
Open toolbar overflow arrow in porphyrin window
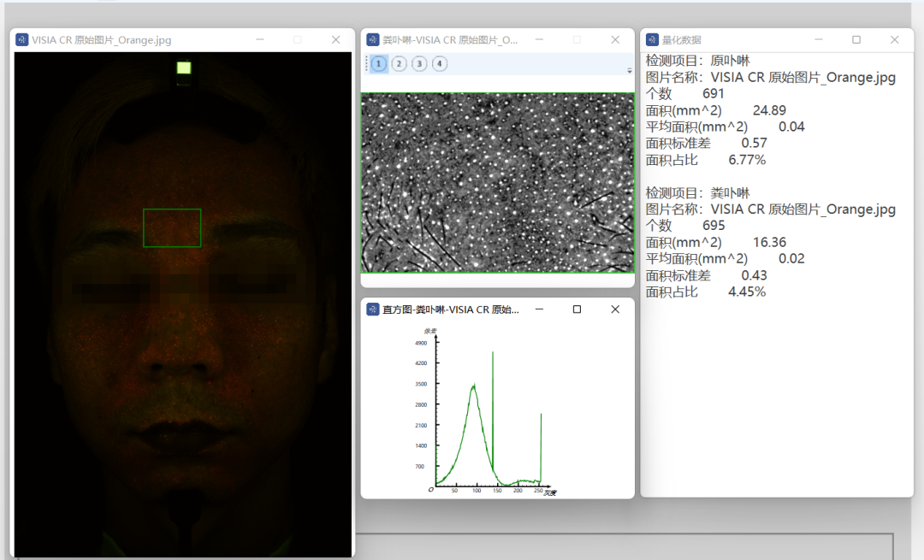point(630,70)
